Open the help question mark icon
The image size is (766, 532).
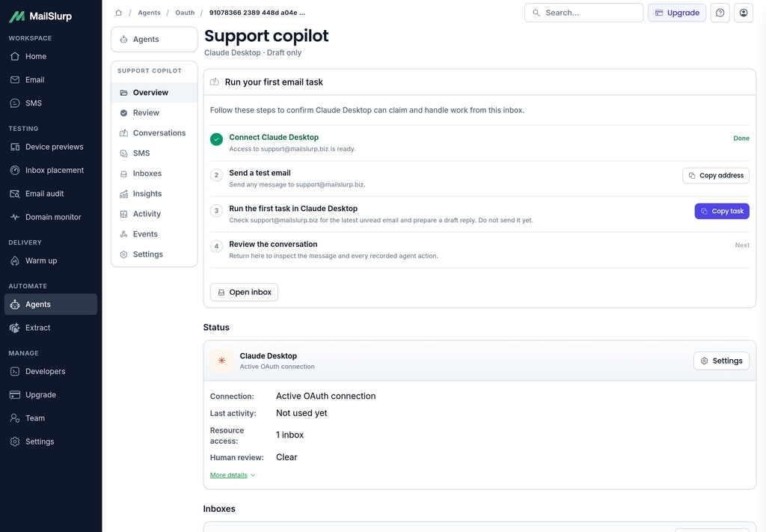click(x=720, y=13)
